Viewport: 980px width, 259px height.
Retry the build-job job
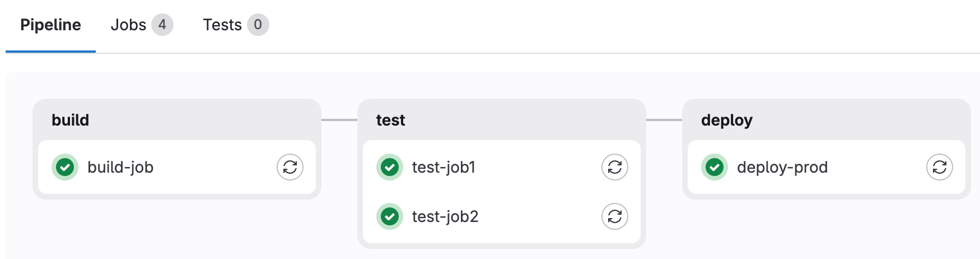tap(290, 167)
